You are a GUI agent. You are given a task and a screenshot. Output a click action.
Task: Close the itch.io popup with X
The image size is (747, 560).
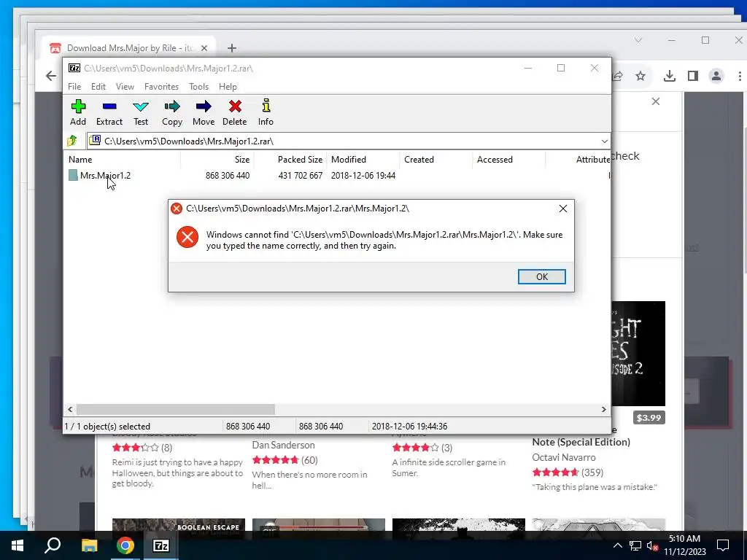[656, 101]
